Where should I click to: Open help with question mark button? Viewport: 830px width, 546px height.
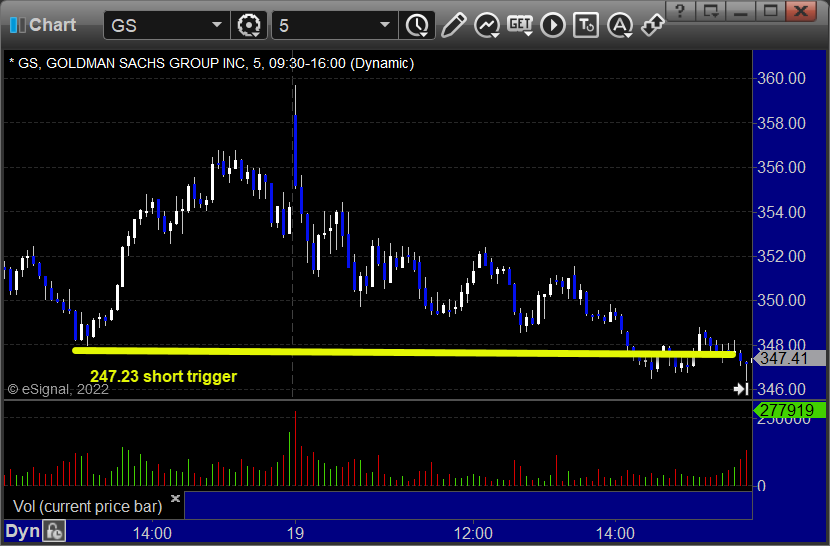pyautogui.click(x=681, y=11)
